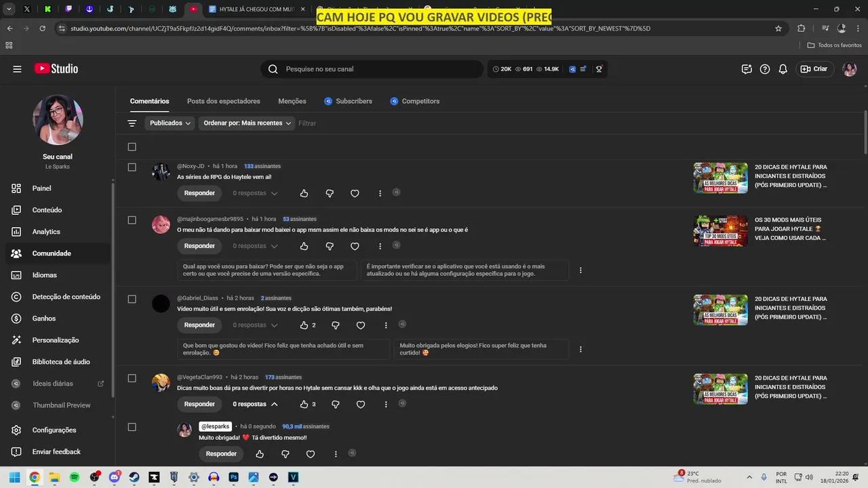This screenshot has height=488, width=868.
Task: Open Steam from the taskbar
Action: coord(134,477)
